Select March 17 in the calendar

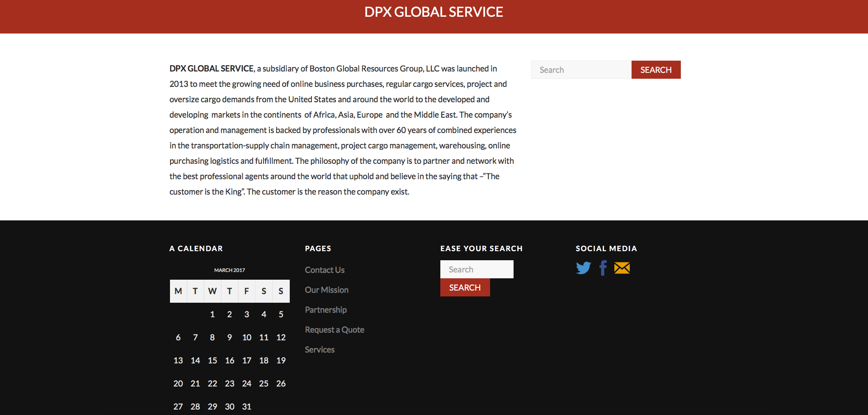point(246,361)
